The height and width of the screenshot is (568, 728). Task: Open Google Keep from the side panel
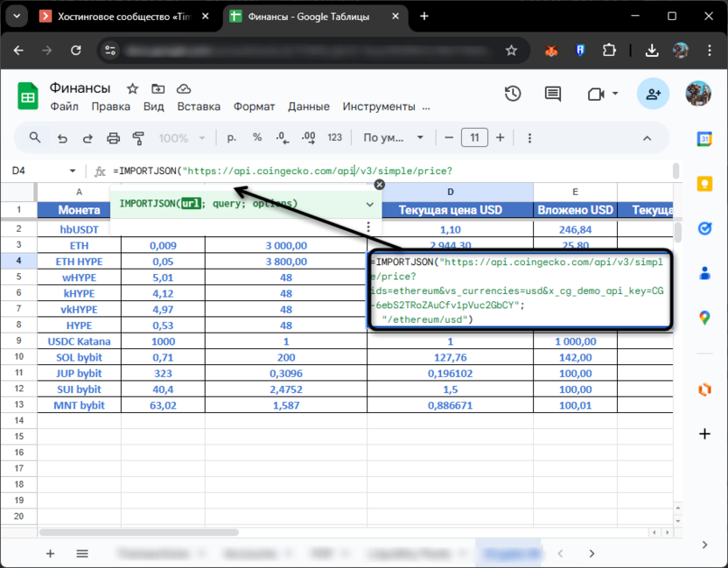tap(705, 186)
